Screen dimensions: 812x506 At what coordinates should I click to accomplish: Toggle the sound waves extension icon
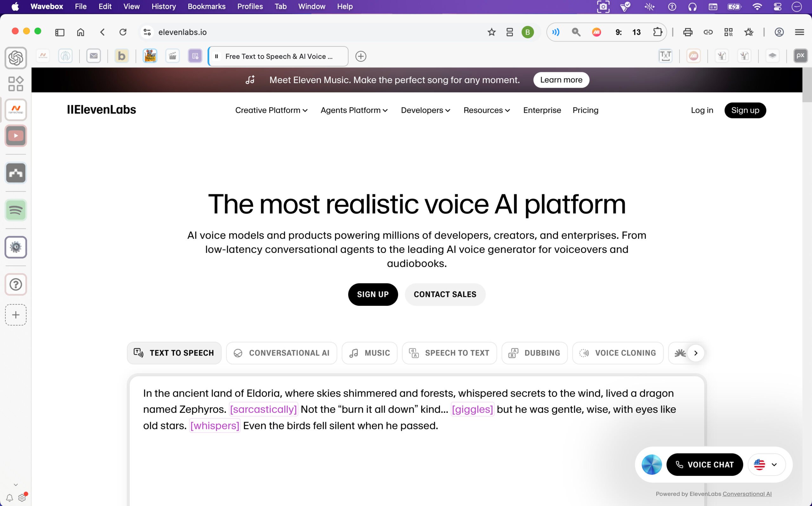coord(556,32)
